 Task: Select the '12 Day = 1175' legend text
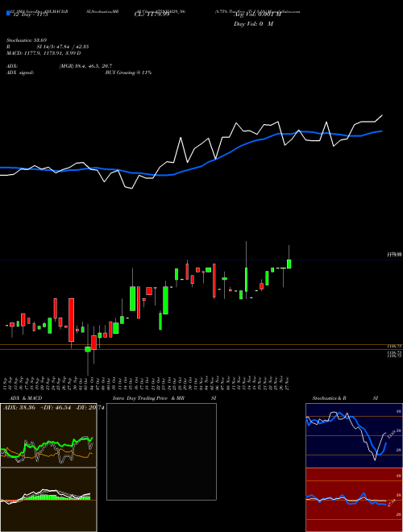(x=30, y=15)
